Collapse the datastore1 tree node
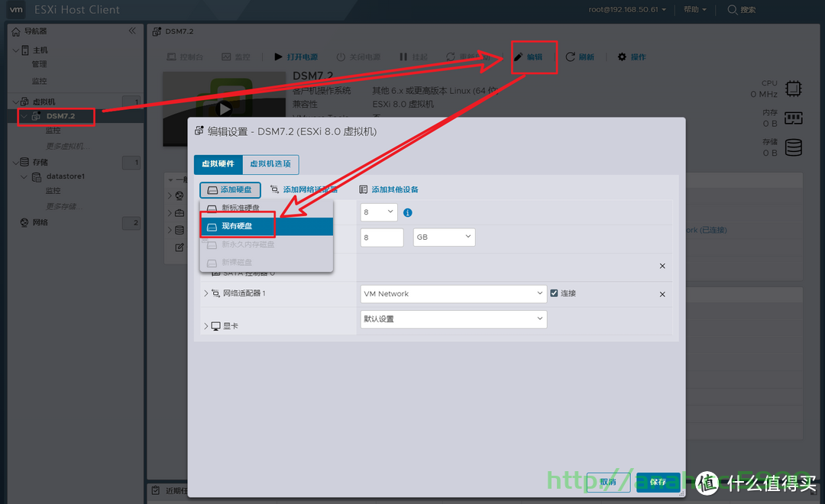 click(x=24, y=176)
